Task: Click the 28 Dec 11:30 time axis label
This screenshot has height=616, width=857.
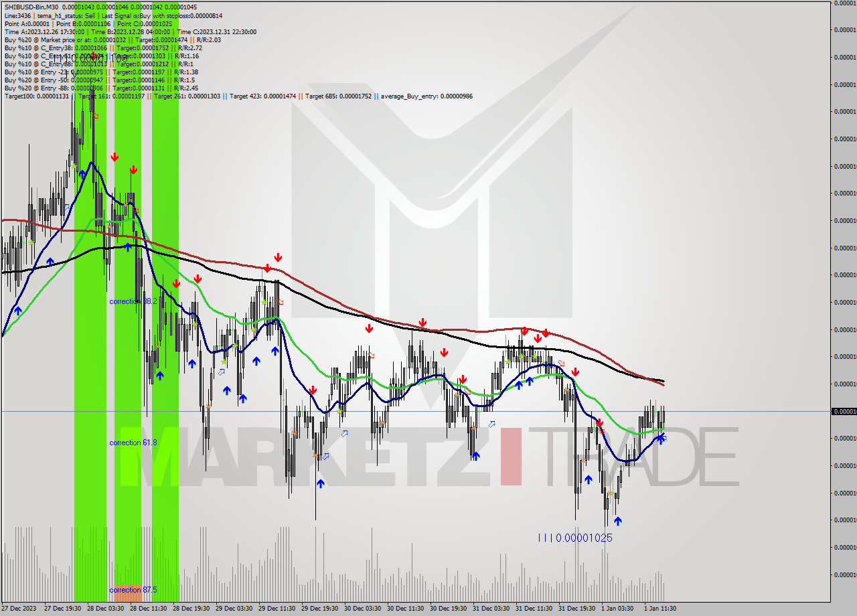Action: (x=148, y=608)
